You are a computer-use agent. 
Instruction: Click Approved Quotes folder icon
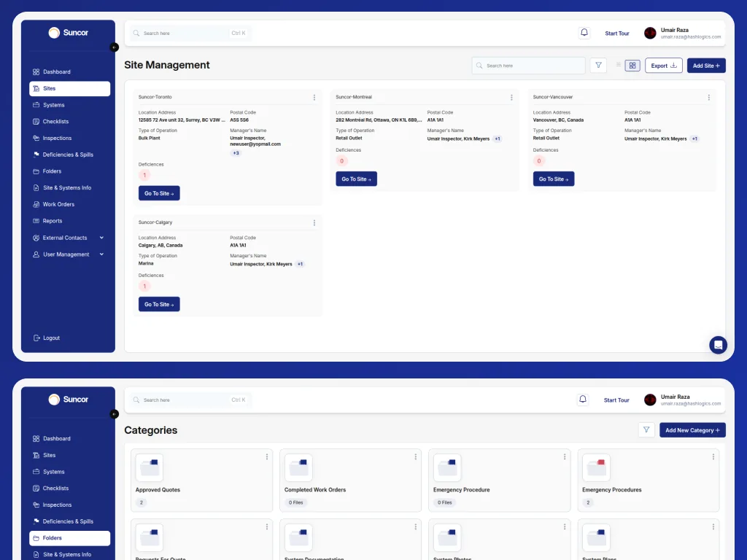149,467
